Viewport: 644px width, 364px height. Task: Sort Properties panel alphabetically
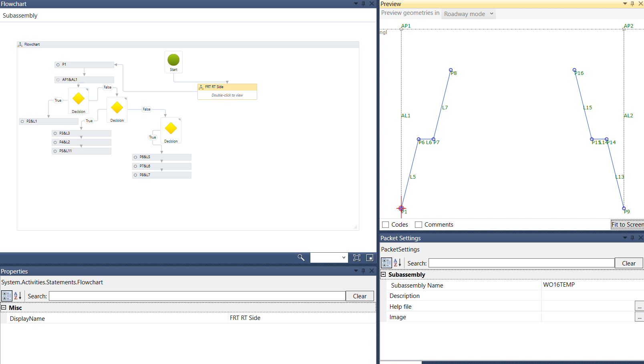pyautogui.click(x=18, y=296)
